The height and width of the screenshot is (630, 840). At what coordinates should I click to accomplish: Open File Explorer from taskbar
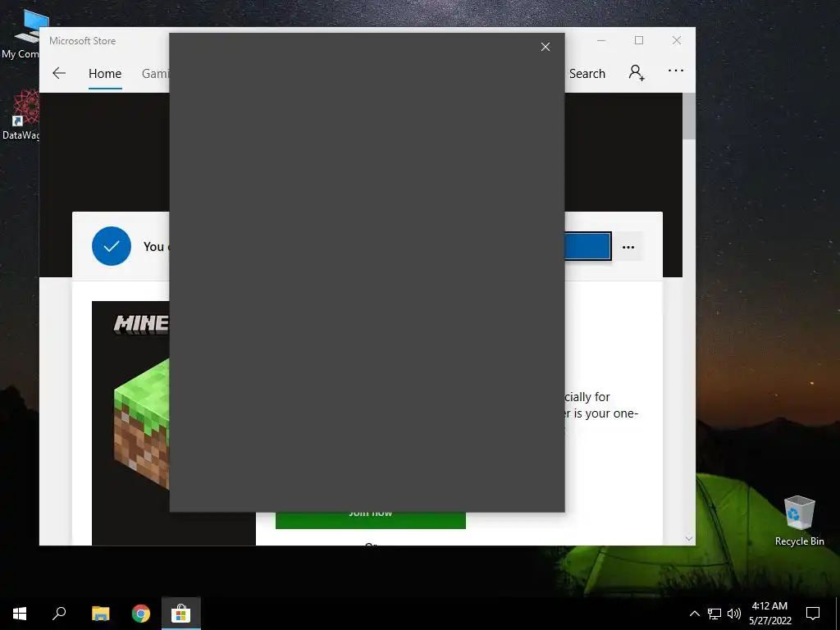(100, 614)
